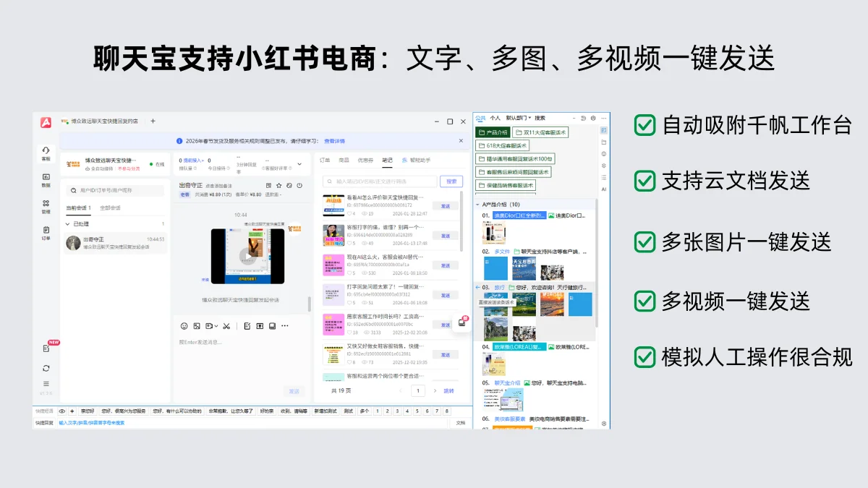
Task: Click the message input box
Action: coord(241,358)
